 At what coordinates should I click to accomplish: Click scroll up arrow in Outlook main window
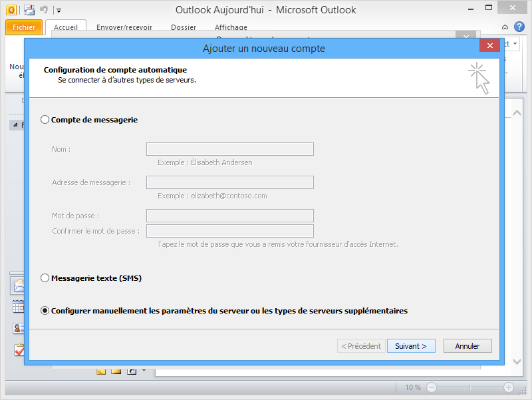tap(517, 113)
